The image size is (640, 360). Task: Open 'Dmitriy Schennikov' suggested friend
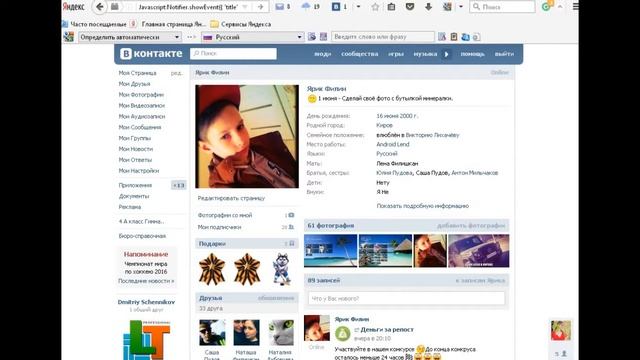click(146, 302)
